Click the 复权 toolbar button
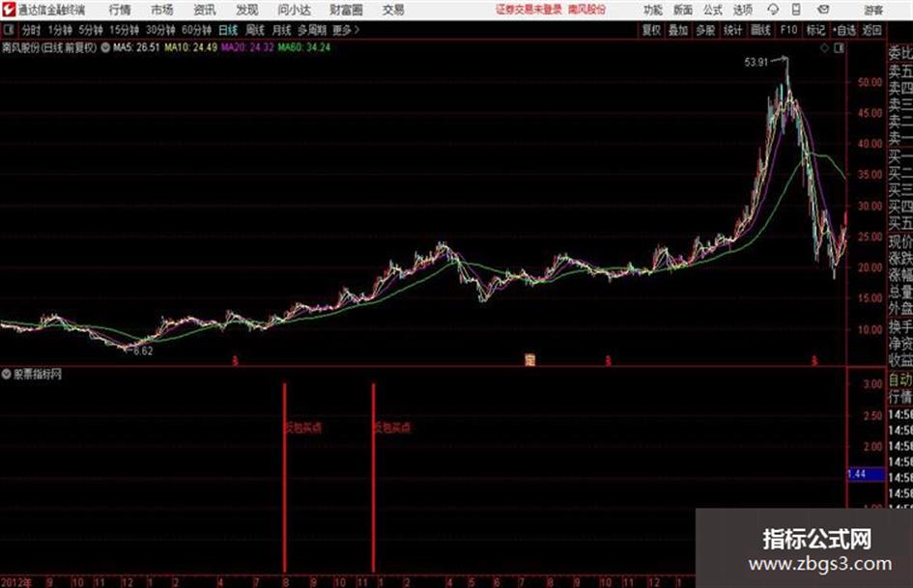913x588 pixels. (x=651, y=30)
